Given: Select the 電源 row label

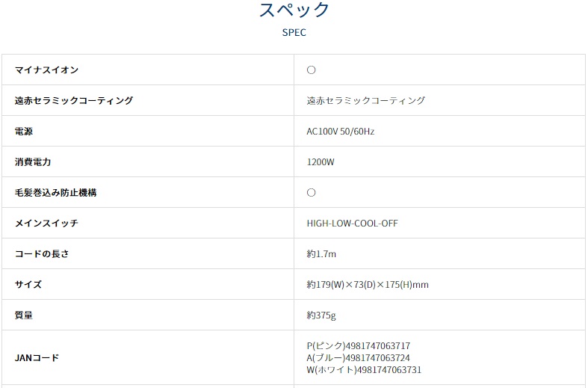Looking at the screenshot, I should point(24,131).
